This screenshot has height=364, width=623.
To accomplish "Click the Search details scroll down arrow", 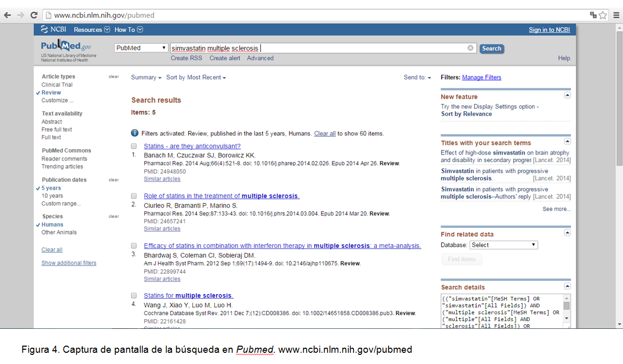I will (567, 319).
